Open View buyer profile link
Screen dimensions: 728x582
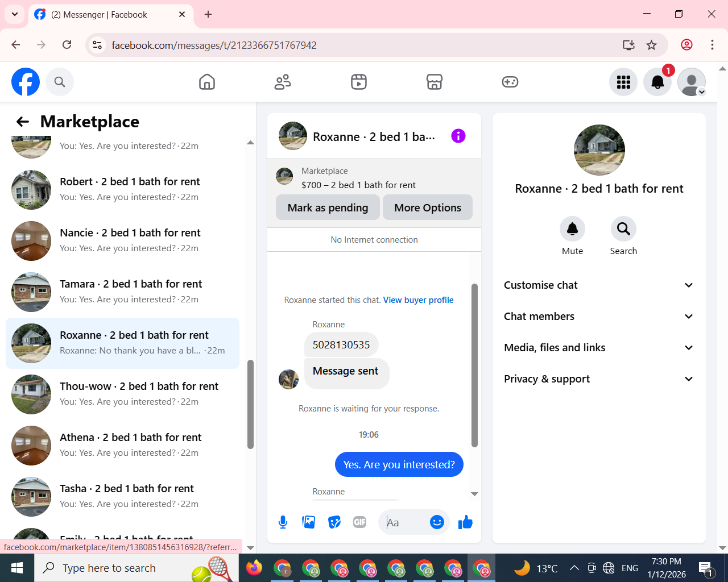tap(419, 300)
